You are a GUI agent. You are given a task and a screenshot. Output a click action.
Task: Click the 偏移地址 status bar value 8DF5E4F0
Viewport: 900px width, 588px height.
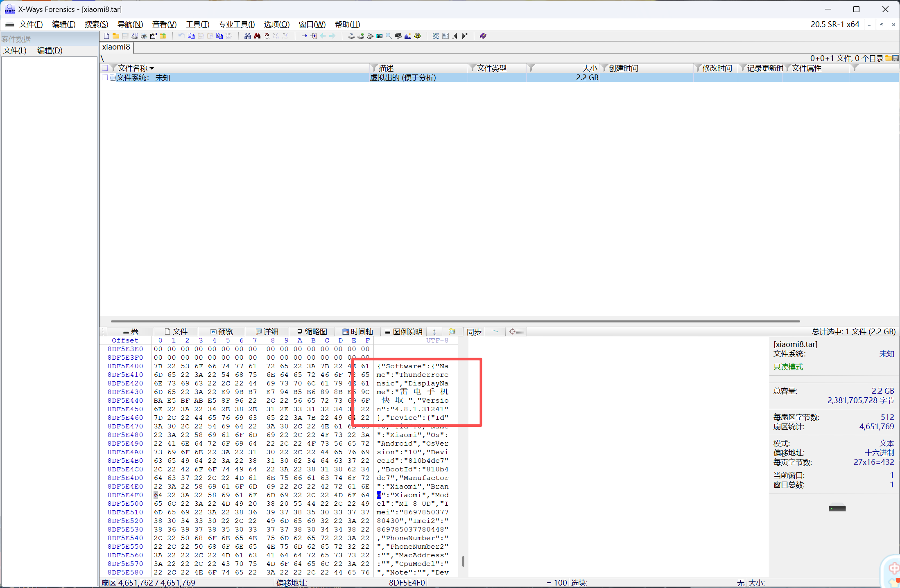pyautogui.click(x=407, y=583)
